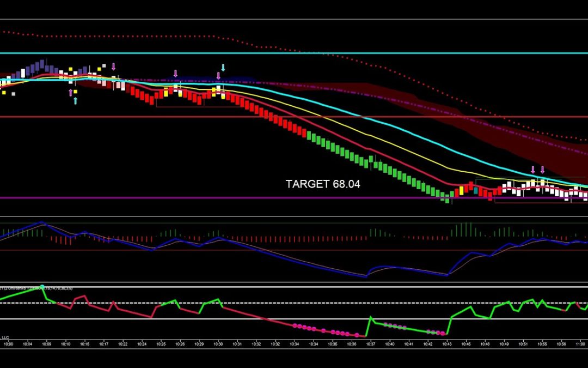Image resolution: width=588 pixels, height=368 pixels.
Task: Select the cyan dot at the oscillator peak
Action: [42, 286]
